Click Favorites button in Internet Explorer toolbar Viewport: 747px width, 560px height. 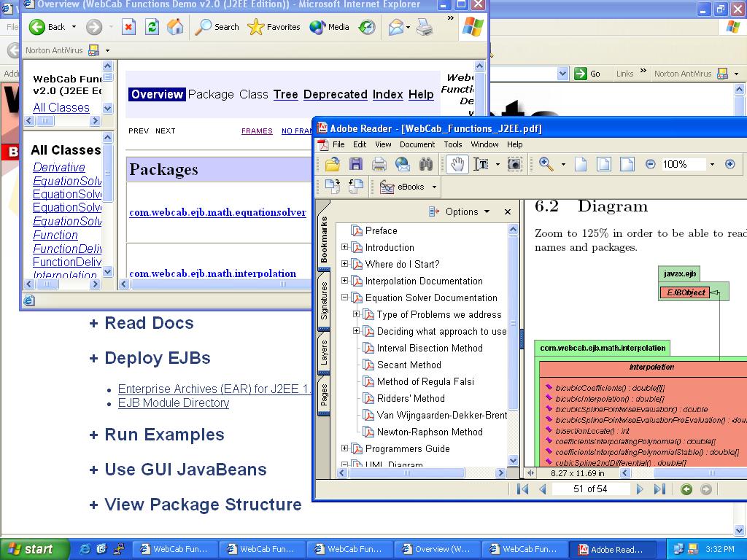pyautogui.click(x=274, y=27)
